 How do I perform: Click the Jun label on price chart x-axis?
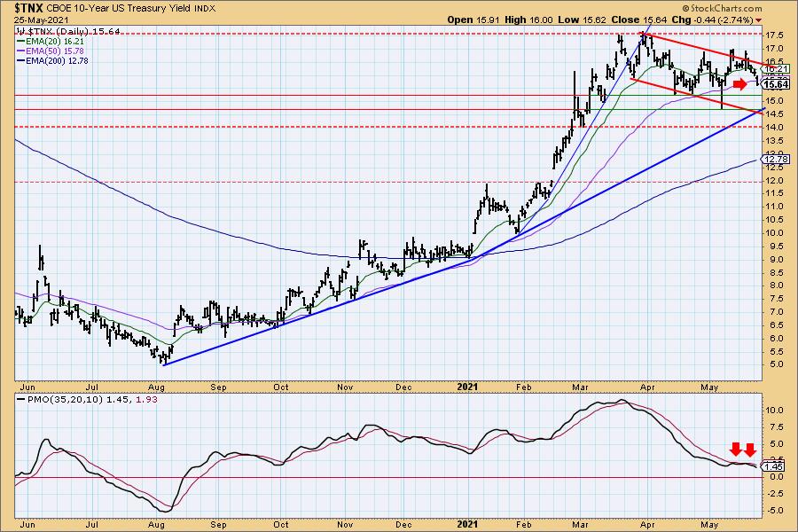pos(27,387)
